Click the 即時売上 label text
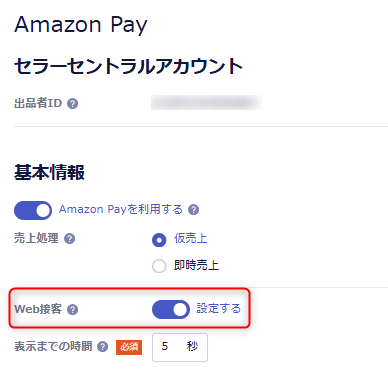 196,265
